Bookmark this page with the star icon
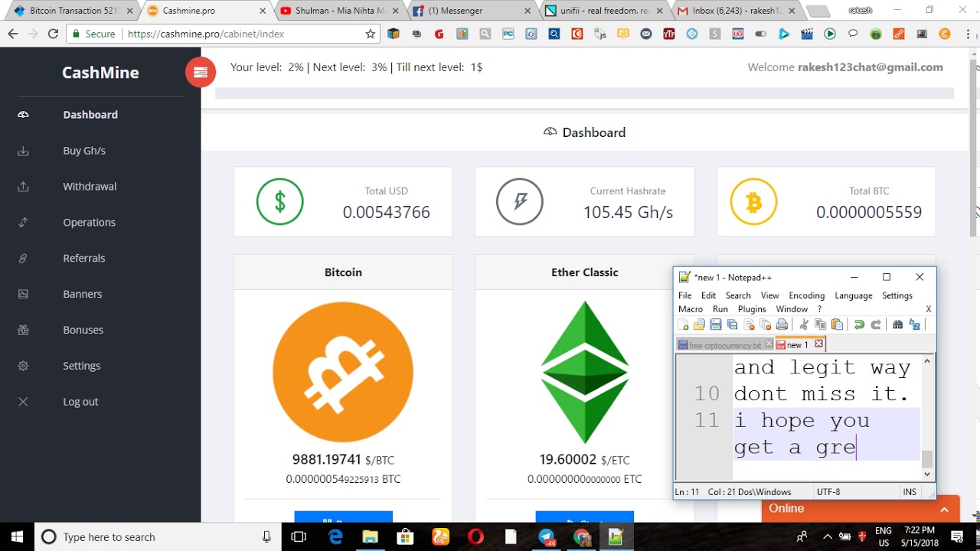 coord(371,34)
